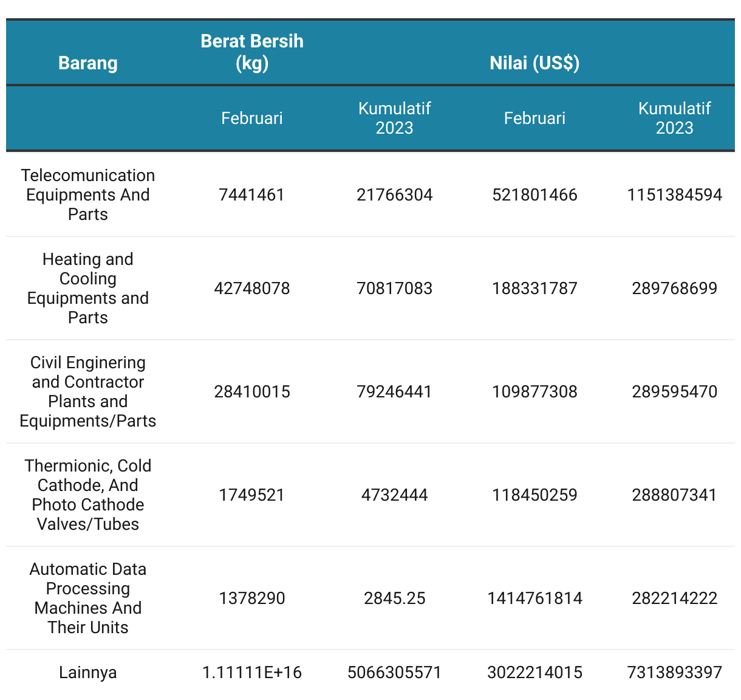Click the Februari subheader under Nilai
The height and width of the screenshot is (700, 741).
pyautogui.click(x=534, y=118)
